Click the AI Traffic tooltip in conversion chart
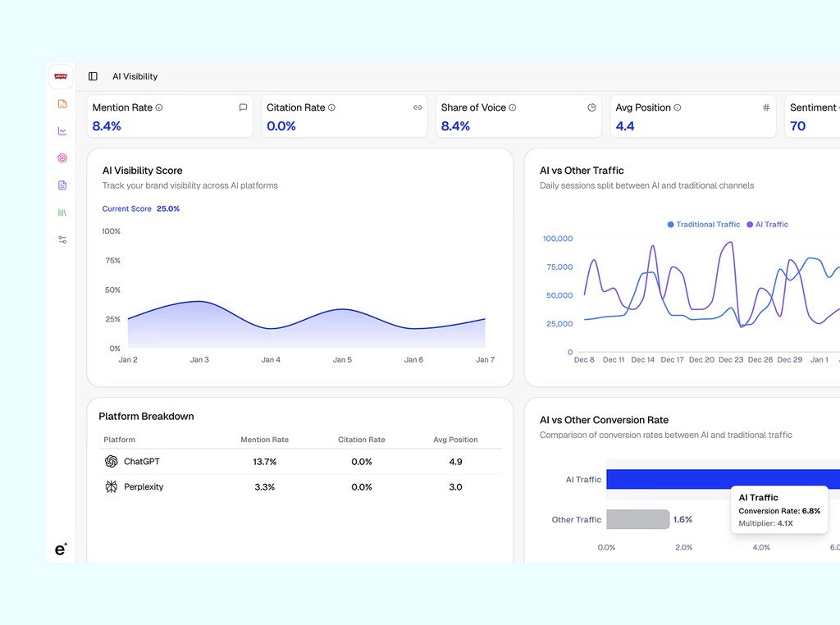The height and width of the screenshot is (625, 840). (x=779, y=509)
